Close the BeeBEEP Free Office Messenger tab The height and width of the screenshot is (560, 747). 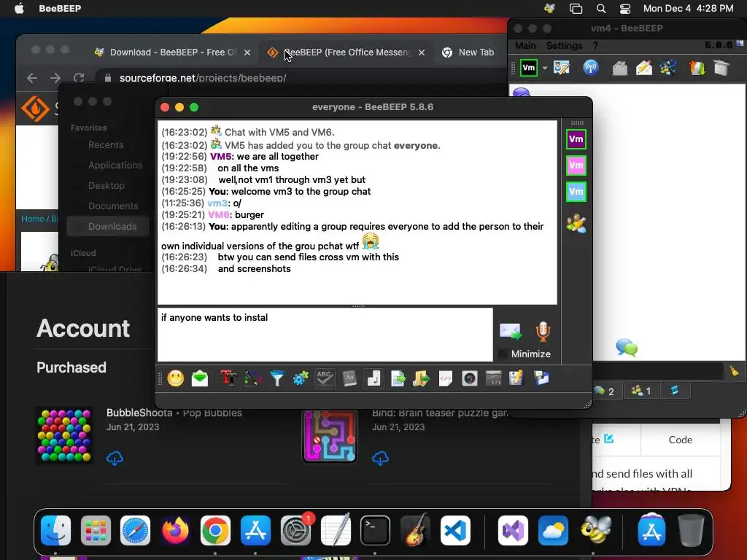click(422, 52)
